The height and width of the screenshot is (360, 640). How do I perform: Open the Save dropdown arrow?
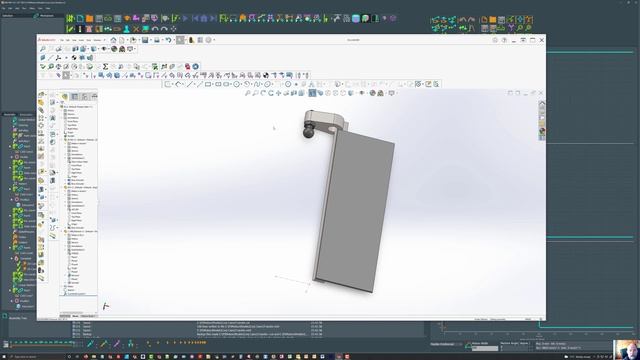click(151, 40)
